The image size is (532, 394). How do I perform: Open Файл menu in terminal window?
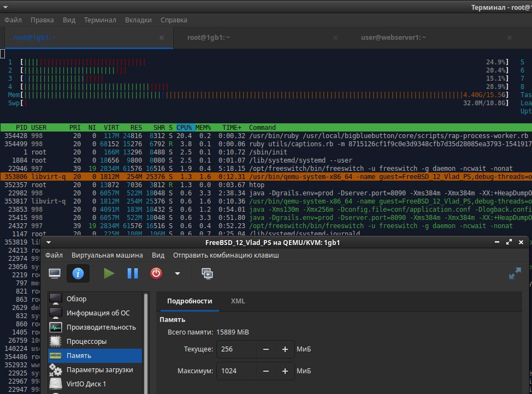[x=13, y=20]
